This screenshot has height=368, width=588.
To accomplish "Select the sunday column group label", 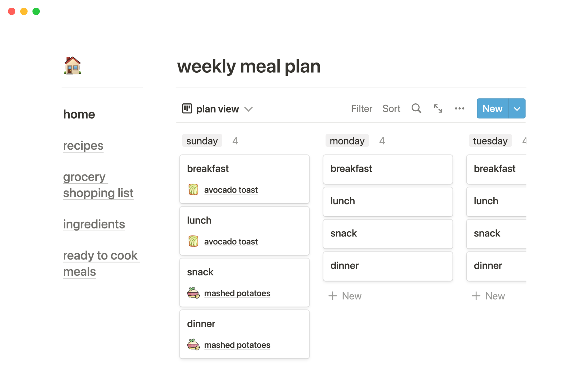I will (202, 141).
